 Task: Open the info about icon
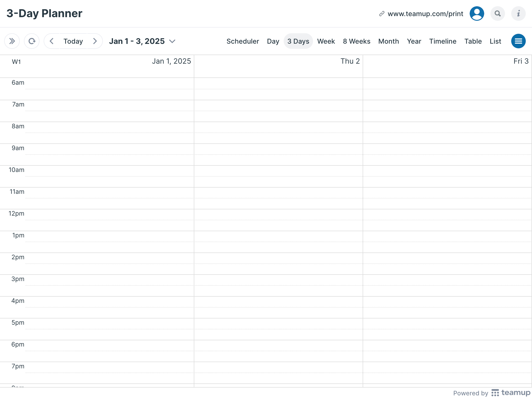[x=518, y=14]
